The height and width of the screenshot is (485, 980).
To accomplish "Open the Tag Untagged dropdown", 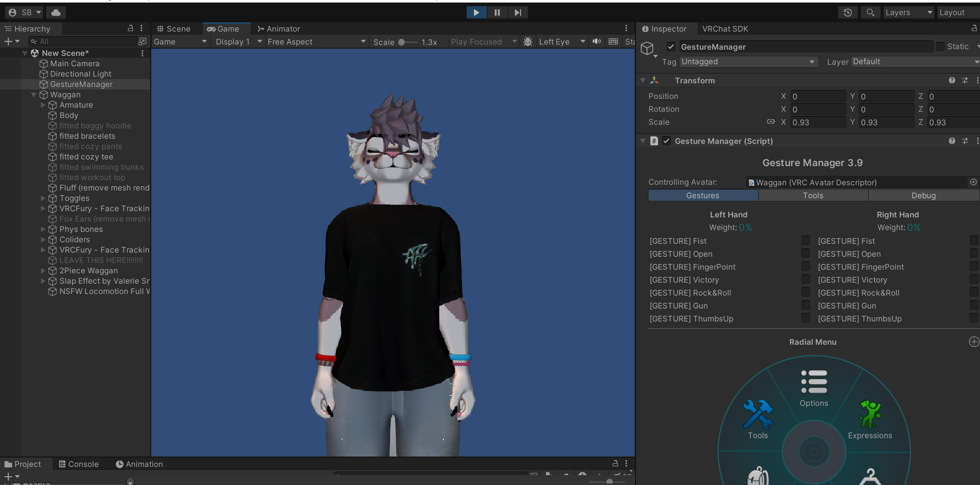I will tap(748, 62).
